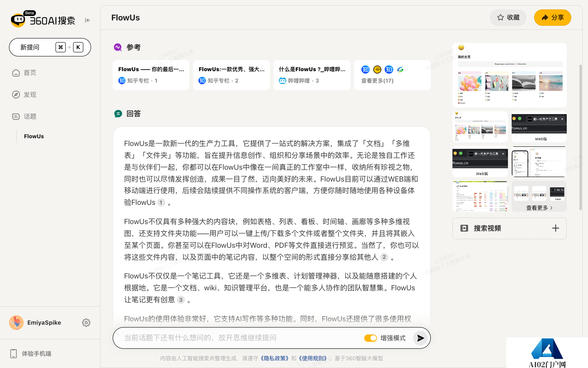Open the small 我的主页 image thumbnail
Image resolution: width=588 pixels, height=368 pixels.
pyautogui.click(x=480, y=127)
